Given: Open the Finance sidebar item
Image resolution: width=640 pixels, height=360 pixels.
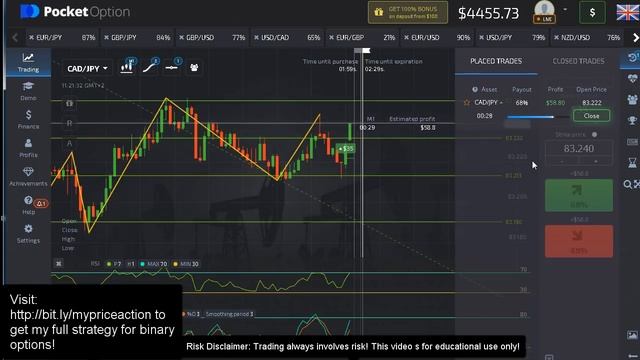Looking at the screenshot, I should point(28,120).
